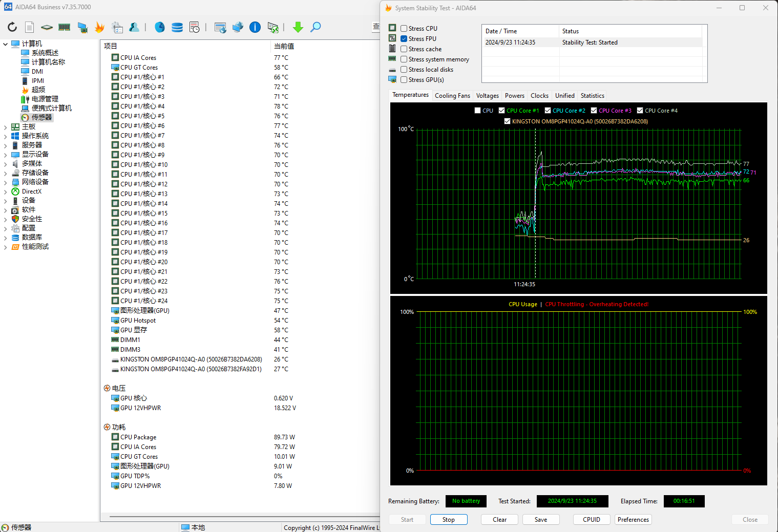
Task: Click the 当前值 column header
Action: (284, 46)
